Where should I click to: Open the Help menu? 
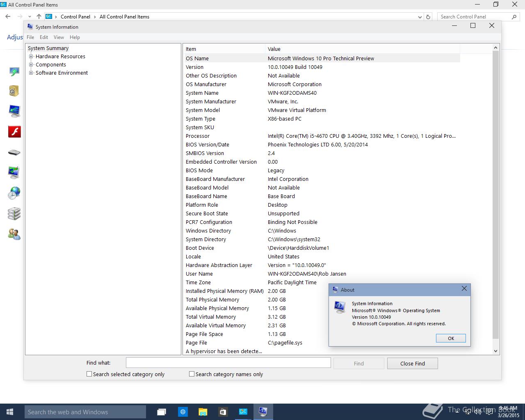[75, 37]
